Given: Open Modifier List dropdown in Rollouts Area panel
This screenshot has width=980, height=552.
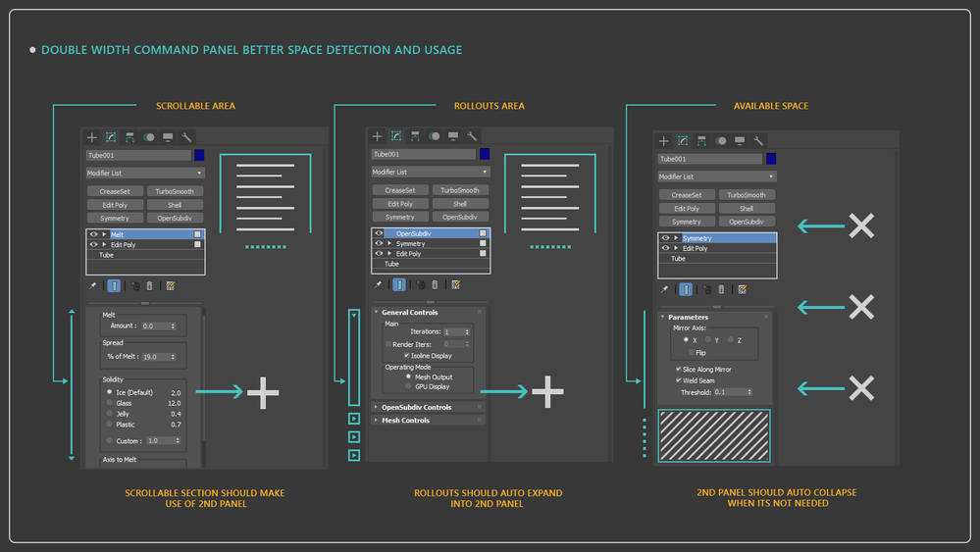Looking at the screenshot, I should click(431, 172).
